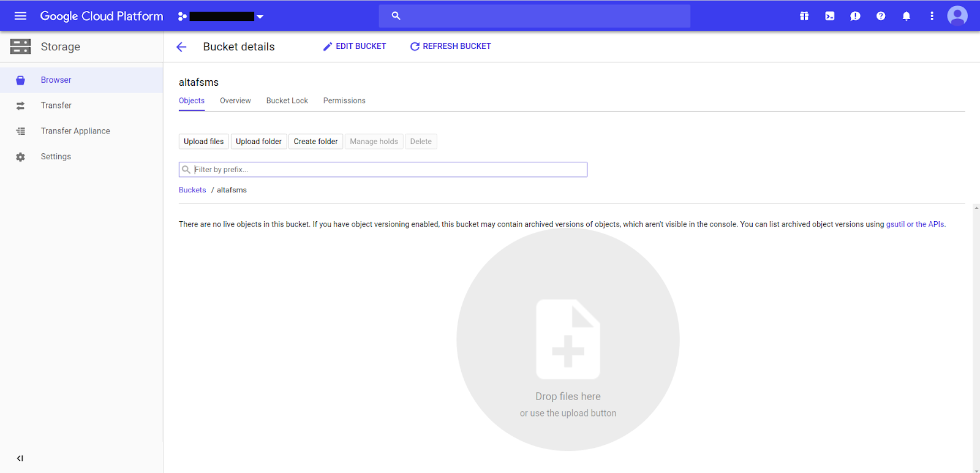Click the Transfer arrows icon
The width and height of the screenshot is (980, 473).
pos(20,106)
